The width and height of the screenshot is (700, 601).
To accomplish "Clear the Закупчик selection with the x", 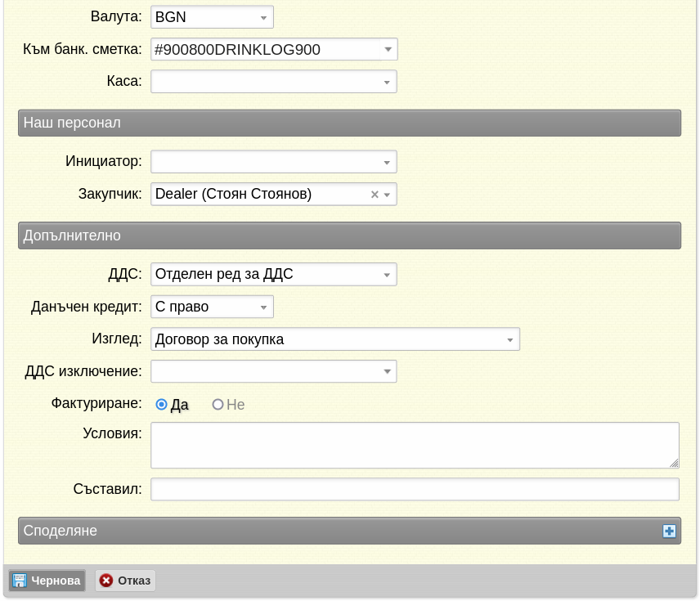I will (375, 195).
